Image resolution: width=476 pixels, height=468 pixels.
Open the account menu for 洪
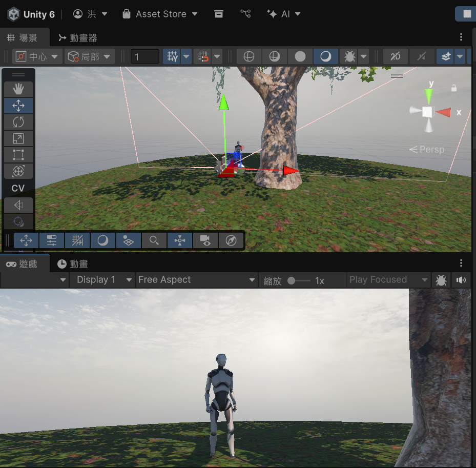(x=90, y=14)
